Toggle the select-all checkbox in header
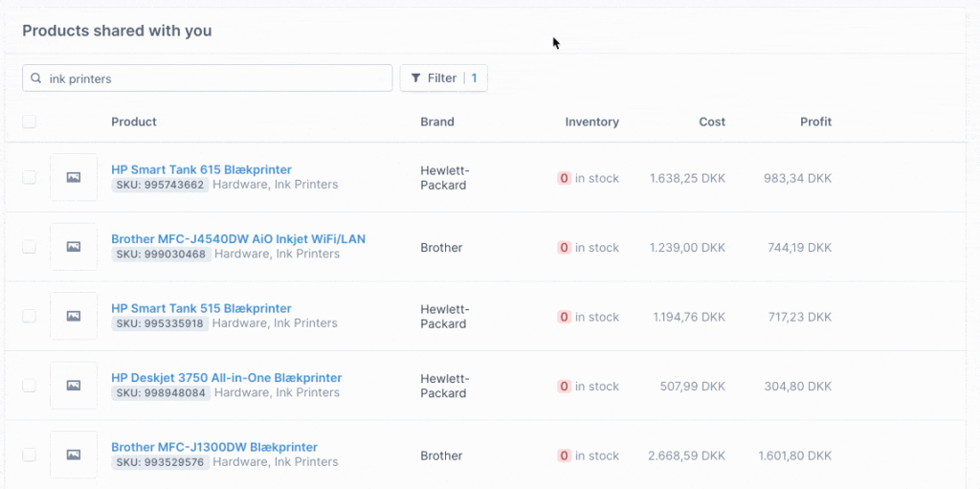 pos(30,122)
